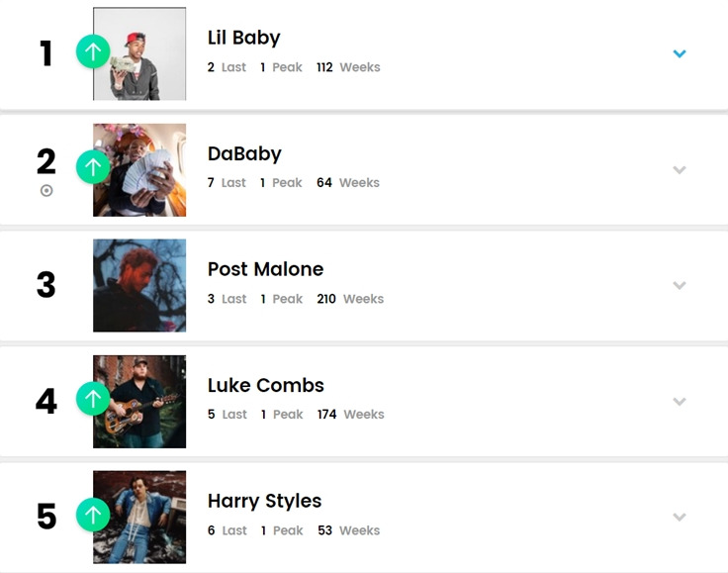Expand Luke Combs' chart details chevron
This screenshot has height=573, width=728.
click(x=680, y=401)
